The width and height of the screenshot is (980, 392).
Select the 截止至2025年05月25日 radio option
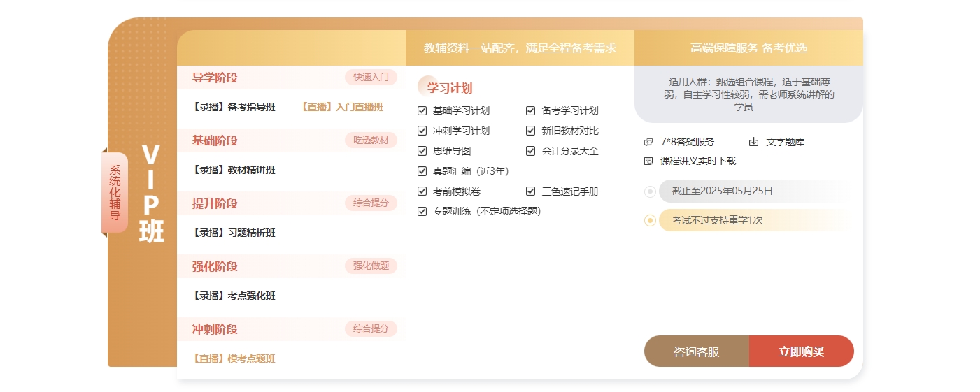tap(650, 191)
